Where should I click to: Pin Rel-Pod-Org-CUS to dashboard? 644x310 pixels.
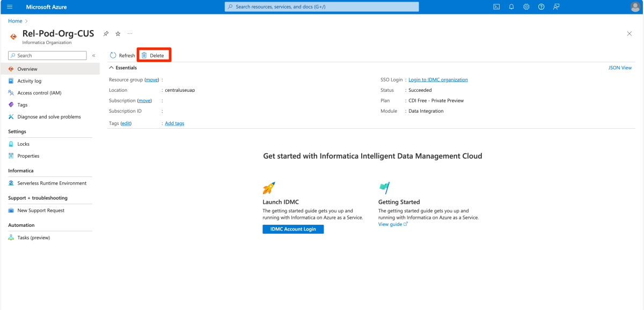(105, 33)
